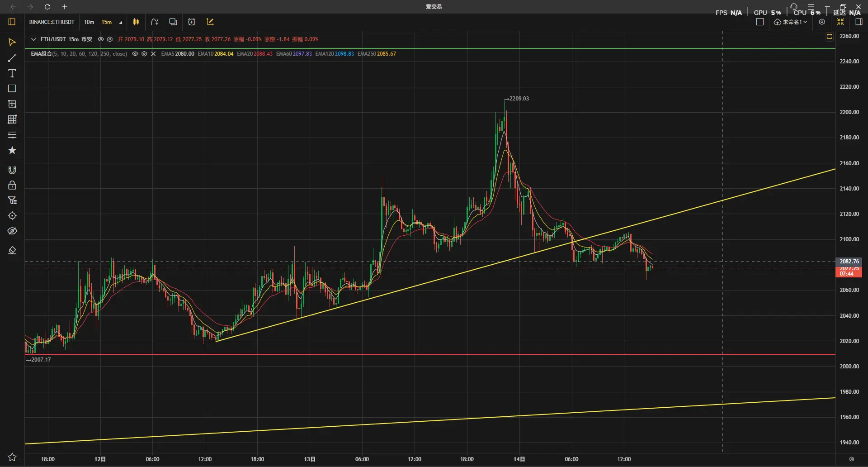
Task: Click the crosshair locate tool
Action: (x=12, y=216)
